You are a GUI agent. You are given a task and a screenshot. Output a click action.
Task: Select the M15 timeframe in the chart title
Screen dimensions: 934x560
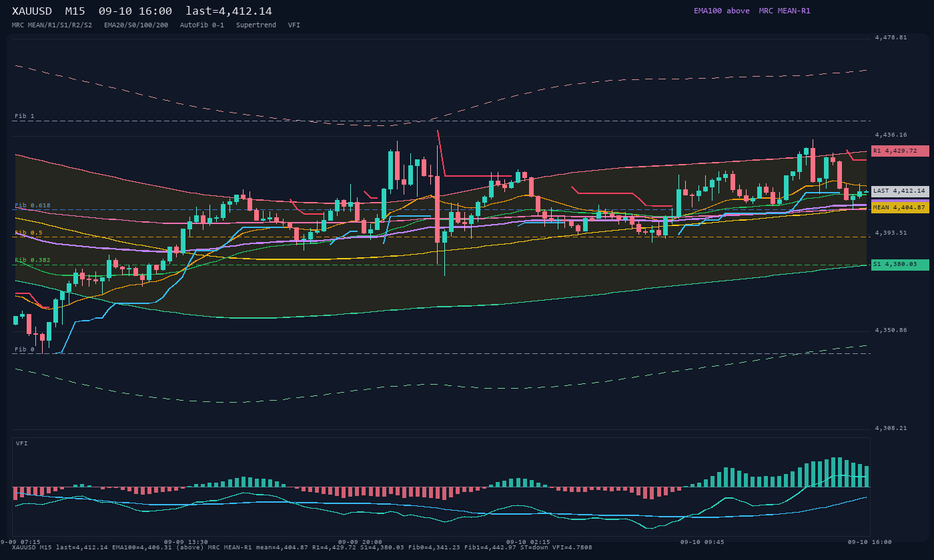75,11
